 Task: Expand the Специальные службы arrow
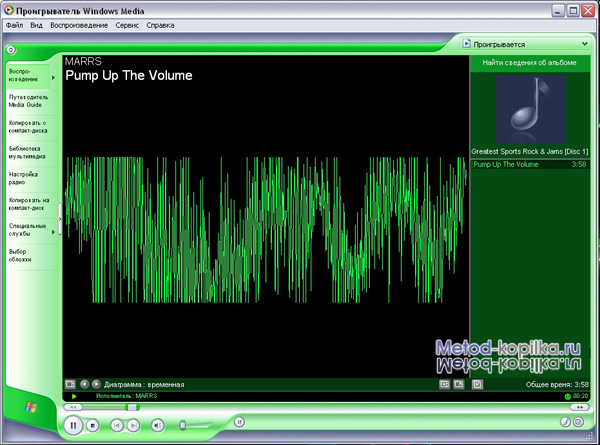coord(54,232)
